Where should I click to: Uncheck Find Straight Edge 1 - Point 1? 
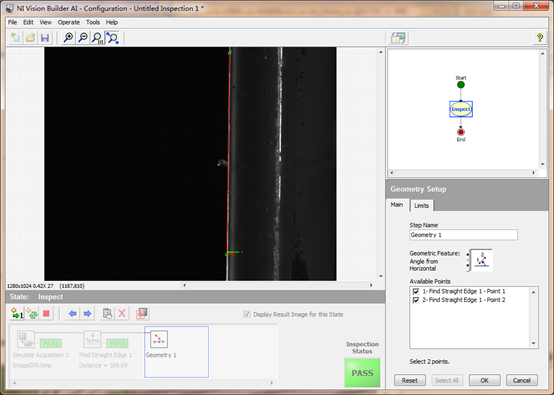pyautogui.click(x=416, y=291)
